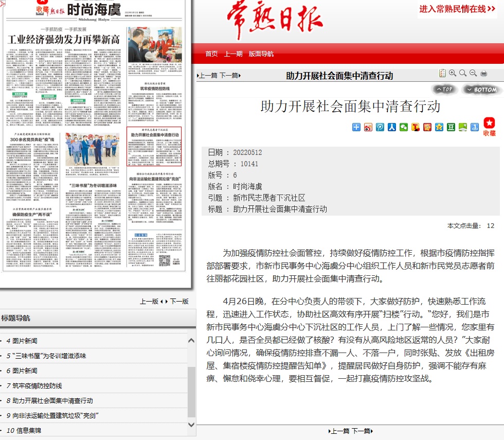Click 确保防疫生产"两不误" article on newspaper page
504x440 pixels.
click(x=32, y=237)
